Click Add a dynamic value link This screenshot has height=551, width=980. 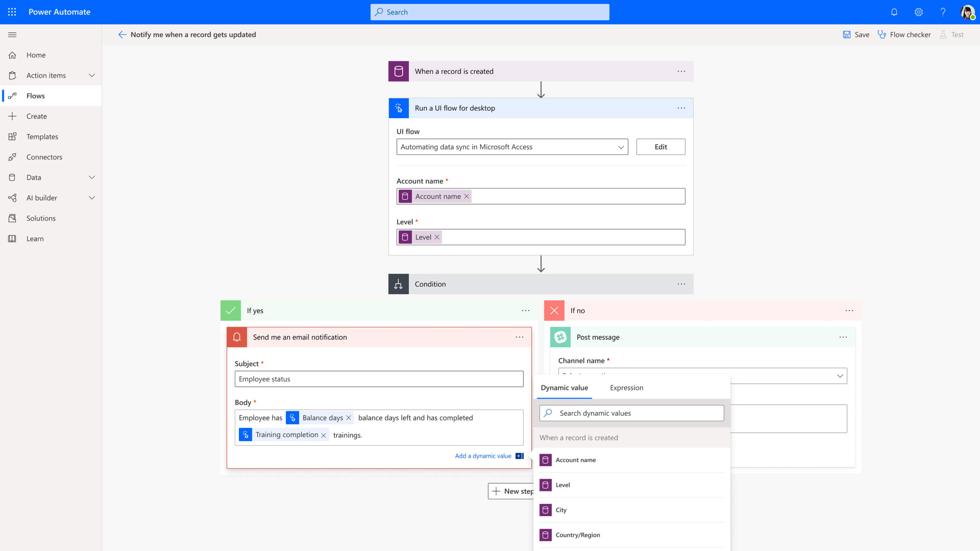click(483, 455)
